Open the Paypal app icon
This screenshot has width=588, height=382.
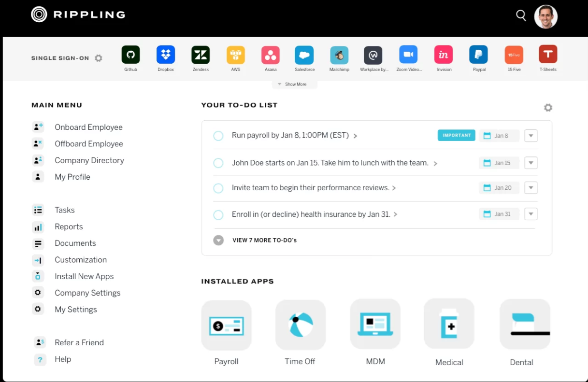(478, 55)
